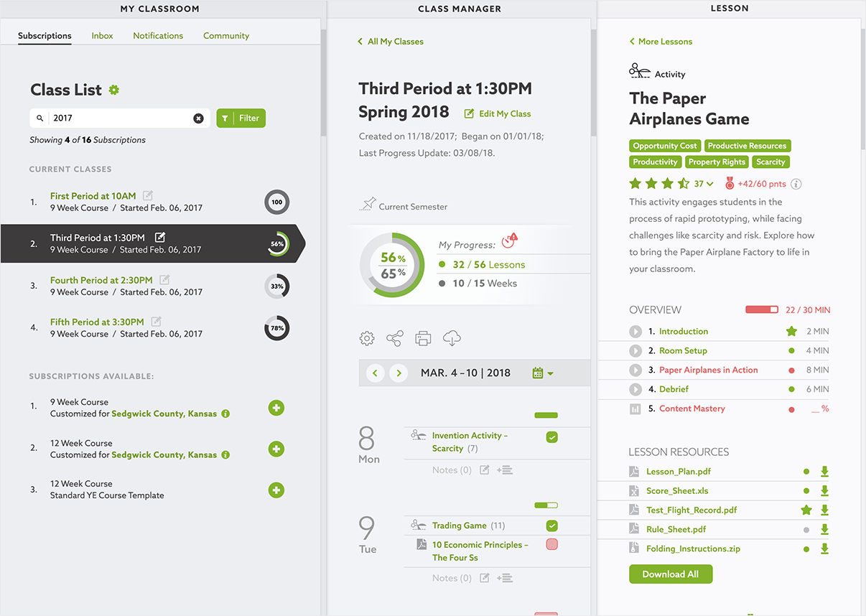This screenshot has height=616, width=866.
Task: Edit notes for Monday 8
Action: click(485, 470)
